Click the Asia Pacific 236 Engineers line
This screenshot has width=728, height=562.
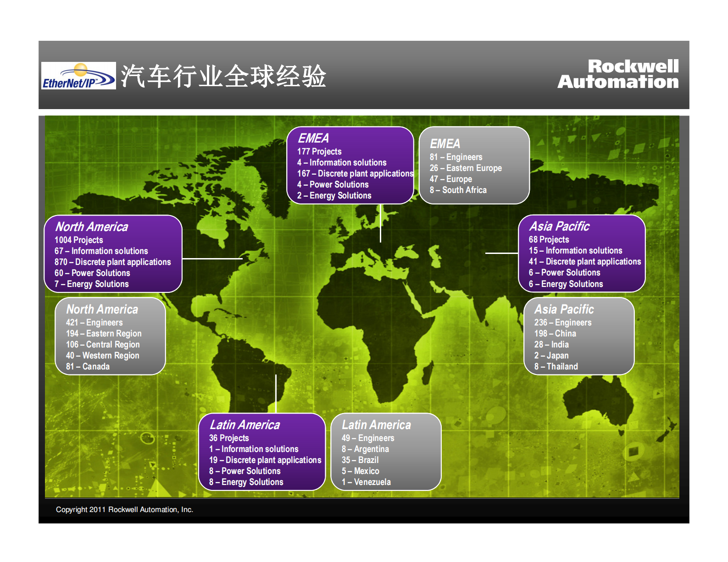point(563,323)
